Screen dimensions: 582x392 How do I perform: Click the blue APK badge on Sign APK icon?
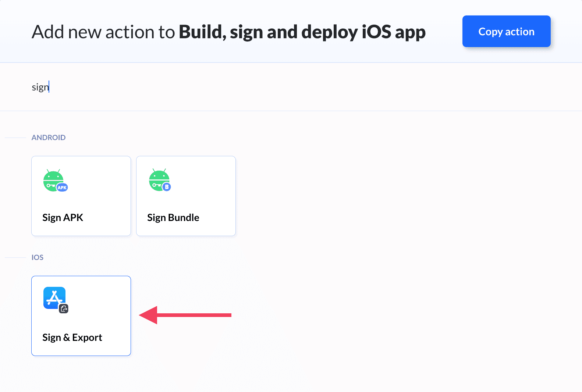[x=62, y=187]
